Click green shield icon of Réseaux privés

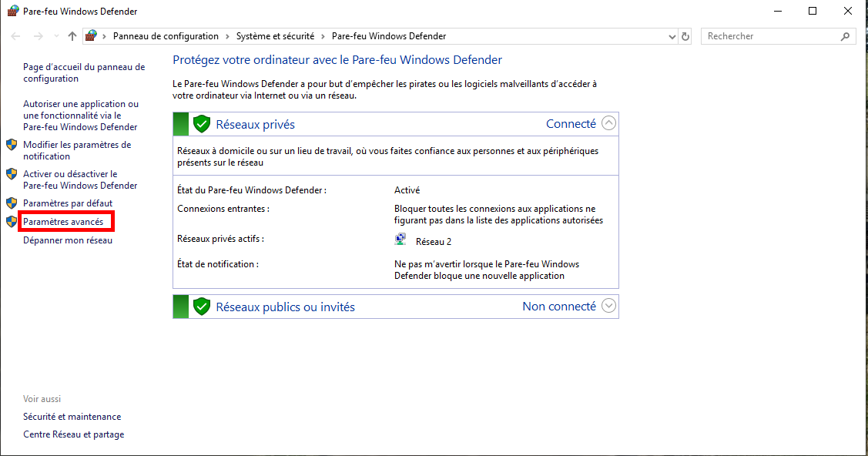pyautogui.click(x=202, y=124)
